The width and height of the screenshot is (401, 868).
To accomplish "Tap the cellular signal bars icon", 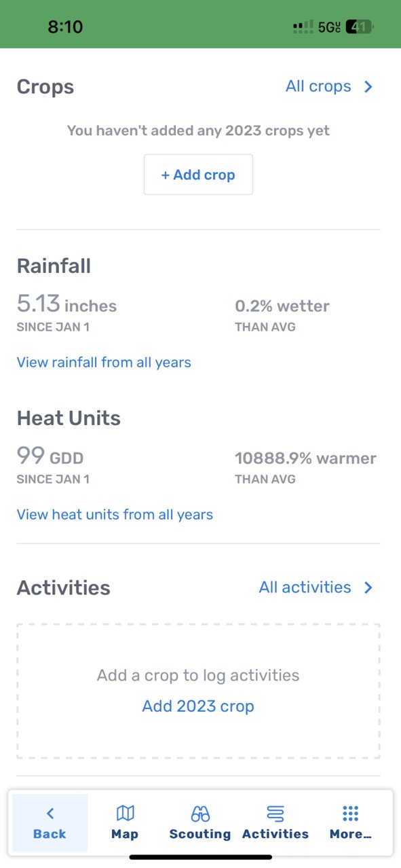I will pos(303,27).
